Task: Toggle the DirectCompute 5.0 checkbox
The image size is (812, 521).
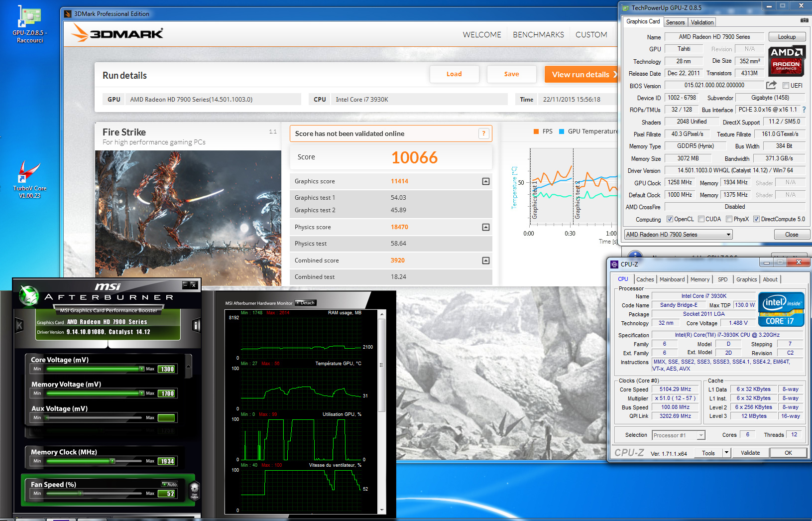Action: coord(756,219)
